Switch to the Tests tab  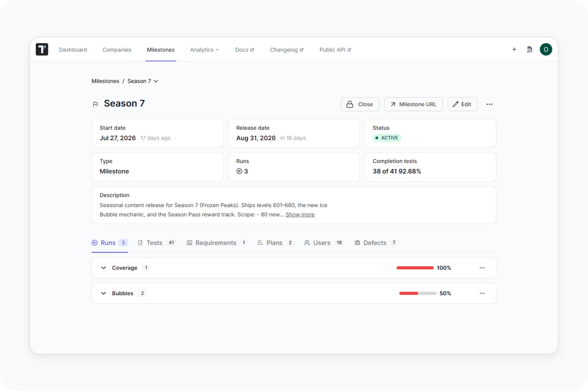point(157,243)
